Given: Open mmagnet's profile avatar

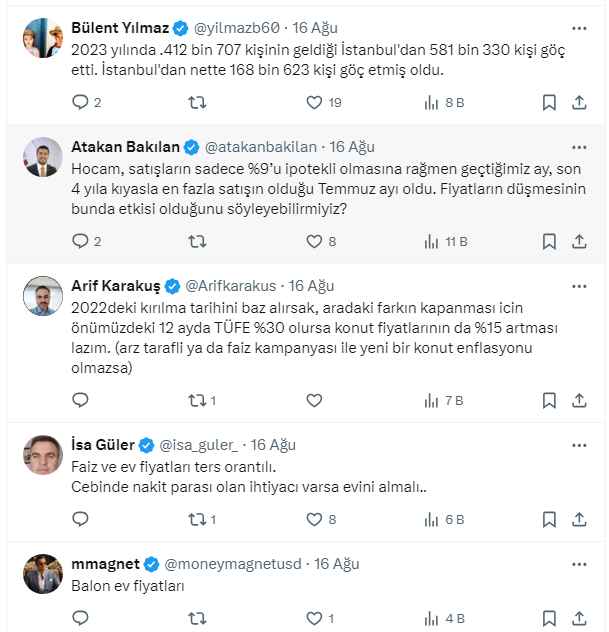Looking at the screenshot, I should coord(43,574).
